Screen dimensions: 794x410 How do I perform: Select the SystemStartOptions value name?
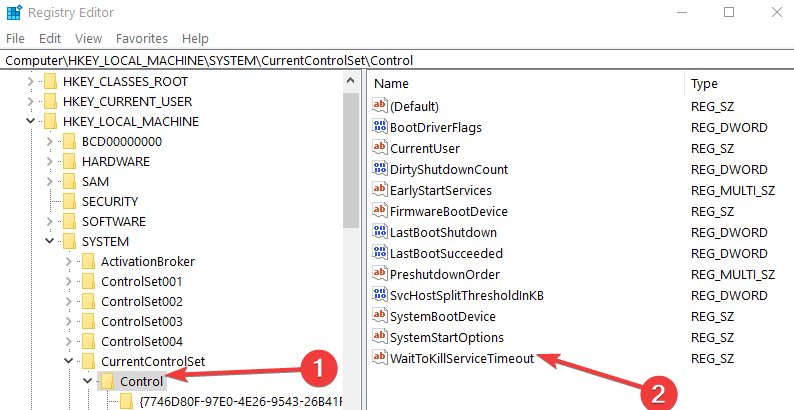[447, 337]
